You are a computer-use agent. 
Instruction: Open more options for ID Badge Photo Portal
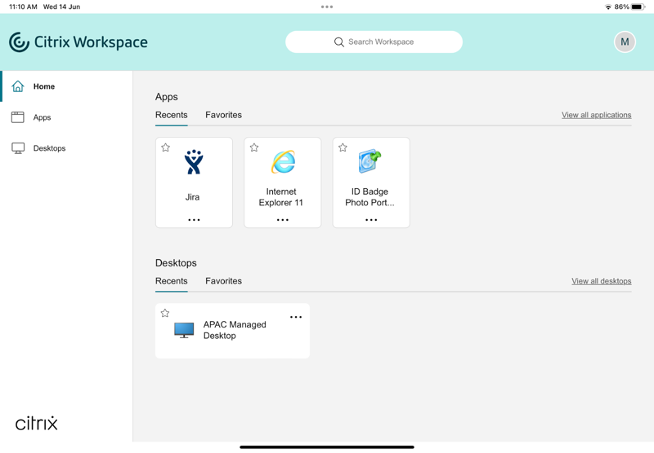[371, 219]
